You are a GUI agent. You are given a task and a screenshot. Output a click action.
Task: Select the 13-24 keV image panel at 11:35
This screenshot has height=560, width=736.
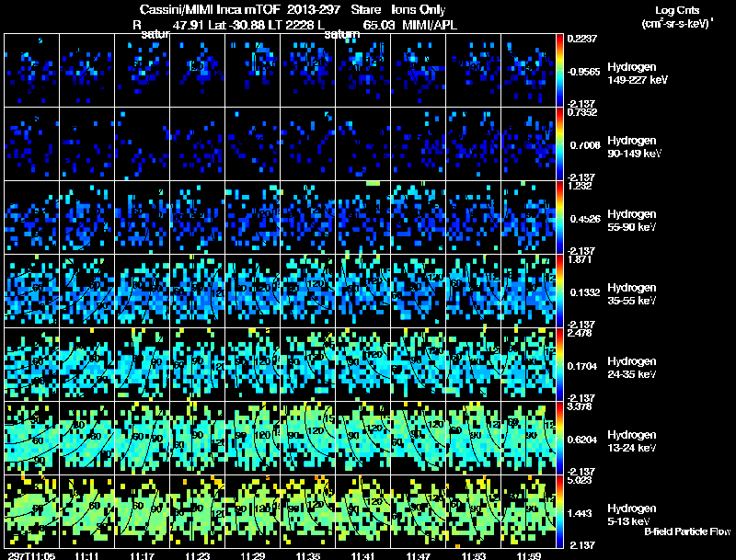(x=308, y=438)
